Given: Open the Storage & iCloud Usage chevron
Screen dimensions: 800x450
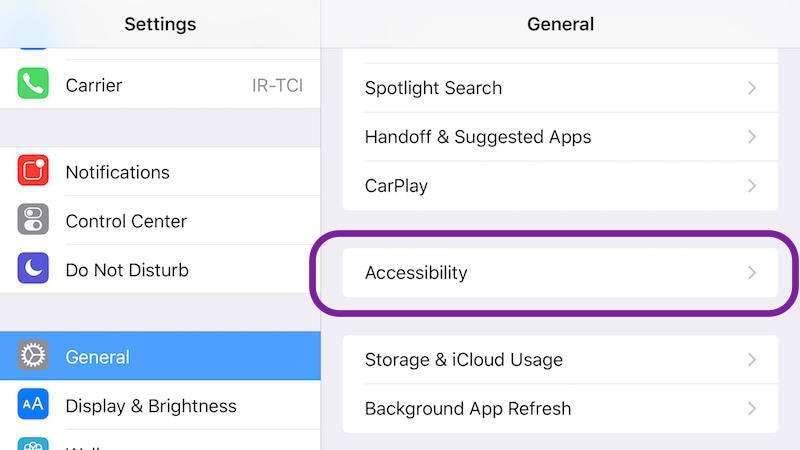Looking at the screenshot, I should [752, 359].
